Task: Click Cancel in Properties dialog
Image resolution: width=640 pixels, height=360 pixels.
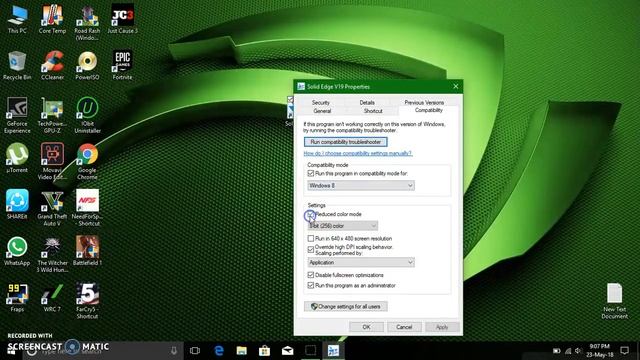Action: click(404, 327)
